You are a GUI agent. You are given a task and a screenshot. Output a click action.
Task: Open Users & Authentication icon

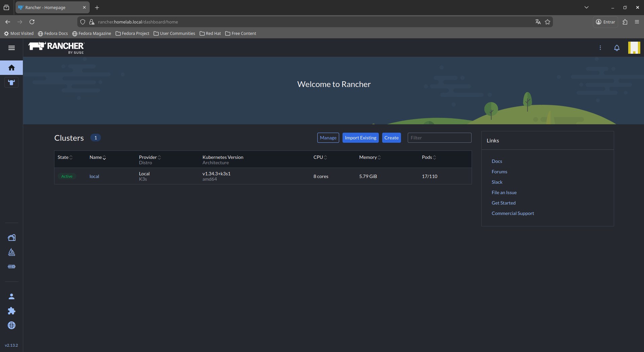(x=11, y=297)
